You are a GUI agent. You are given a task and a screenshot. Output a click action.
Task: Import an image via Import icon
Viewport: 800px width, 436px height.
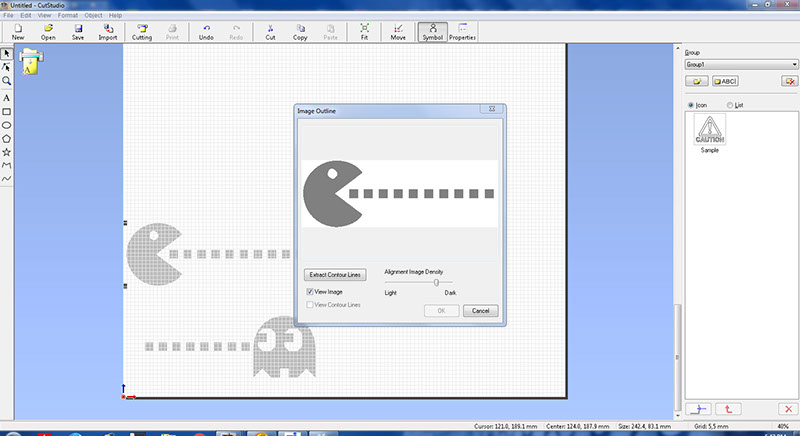(108, 32)
